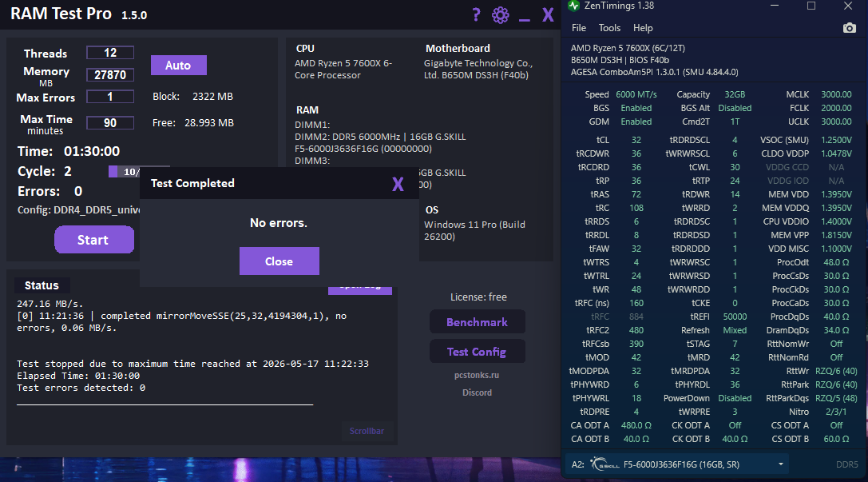Click the 'MEM VPP' value 1.8150V
Screen dimensions: 868x482
tap(836, 235)
